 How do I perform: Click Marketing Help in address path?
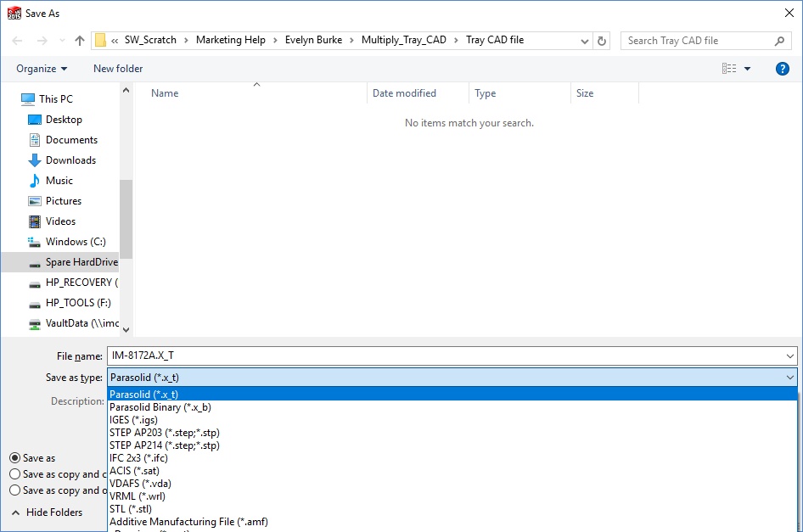[230, 40]
